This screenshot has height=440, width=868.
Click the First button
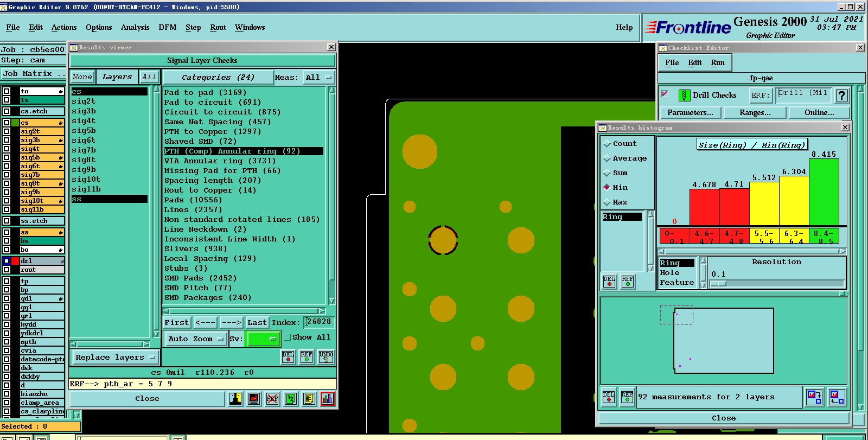pyautogui.click(x=177, y=322)
